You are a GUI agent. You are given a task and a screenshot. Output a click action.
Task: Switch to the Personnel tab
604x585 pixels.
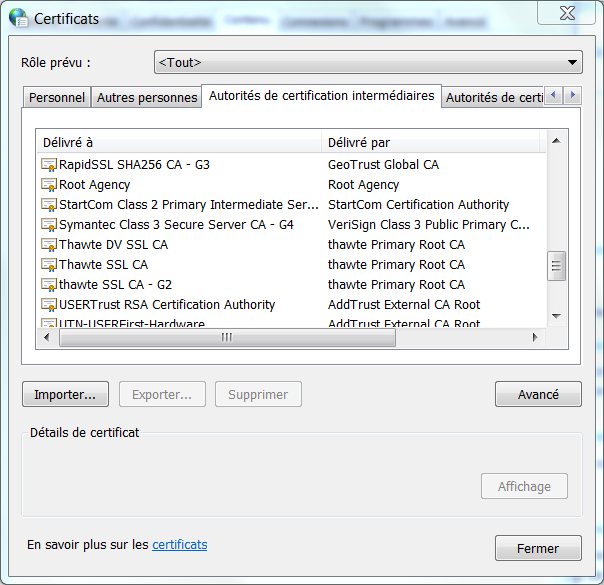(x=57, y=97)
